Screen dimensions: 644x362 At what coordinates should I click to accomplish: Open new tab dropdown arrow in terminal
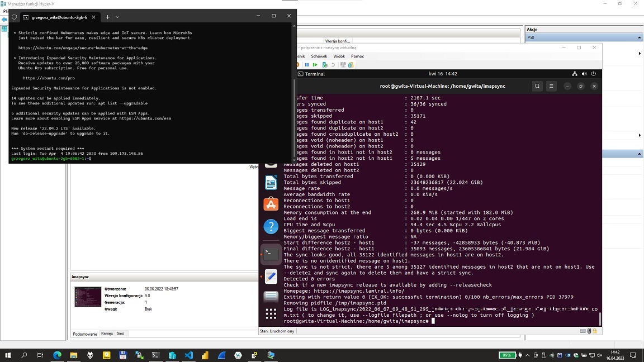[117, 17]
